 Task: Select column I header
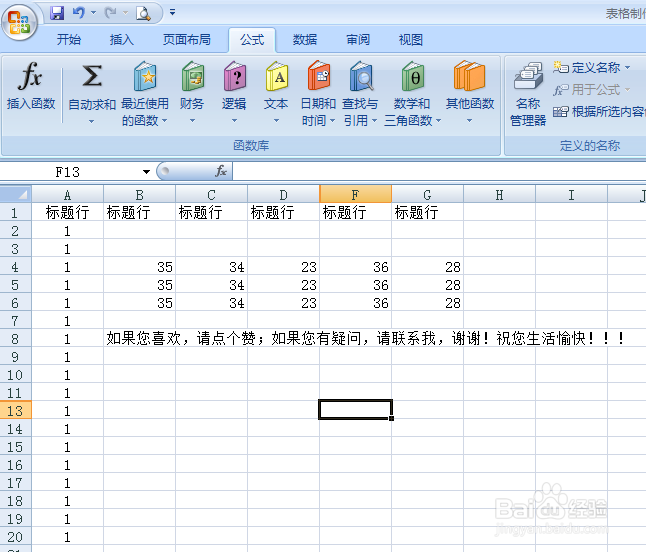coord(571,194)
